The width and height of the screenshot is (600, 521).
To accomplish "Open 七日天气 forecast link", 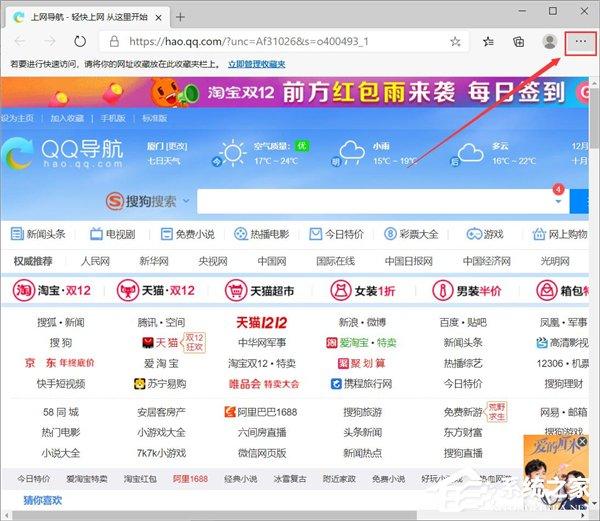I will 164,161.
